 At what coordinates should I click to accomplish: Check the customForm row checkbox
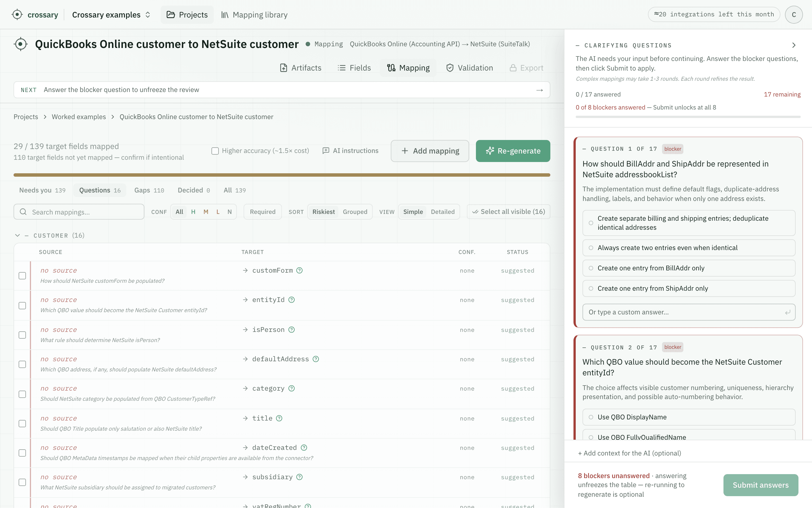pos(22,276)
